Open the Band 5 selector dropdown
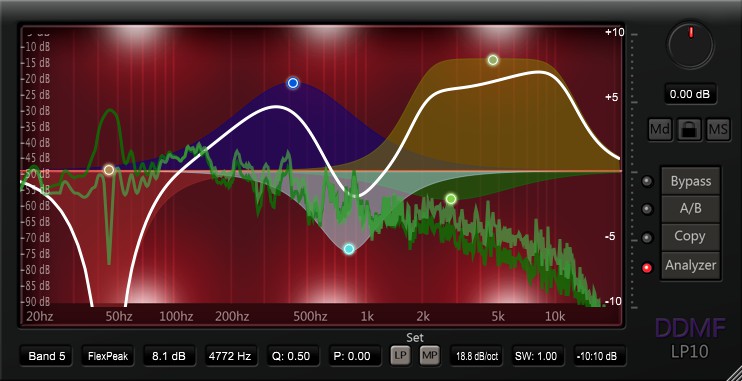Screen dimensions: 742x381 46,356
